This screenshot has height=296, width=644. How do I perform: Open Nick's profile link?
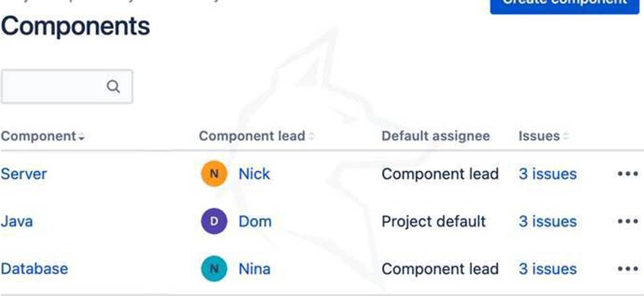tap(254, 174)
